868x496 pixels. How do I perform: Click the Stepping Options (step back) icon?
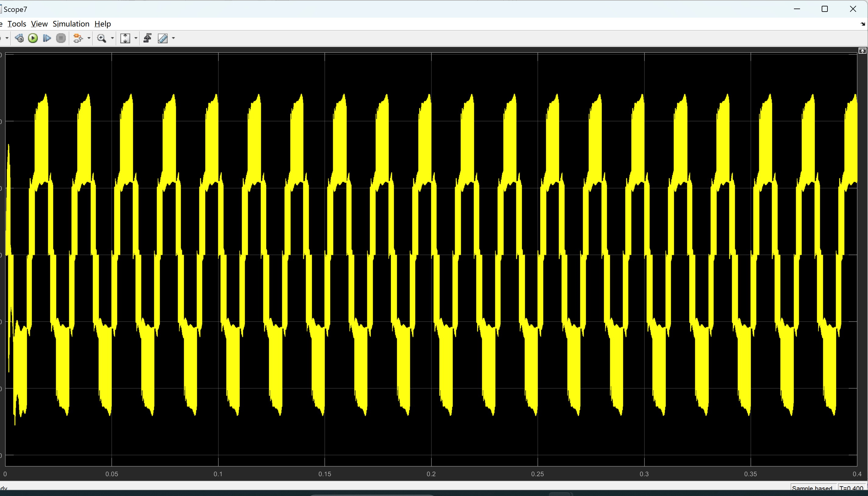[19, 38]
